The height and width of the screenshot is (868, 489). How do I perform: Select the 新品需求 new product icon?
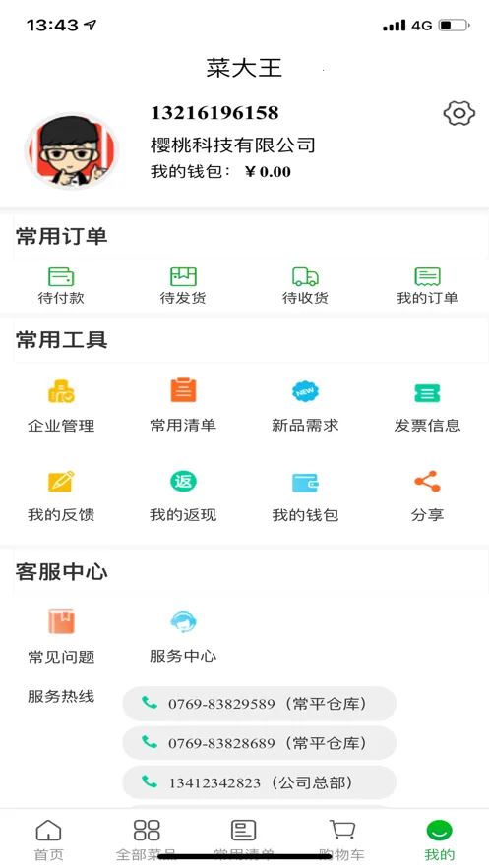(x=305, y=391)
